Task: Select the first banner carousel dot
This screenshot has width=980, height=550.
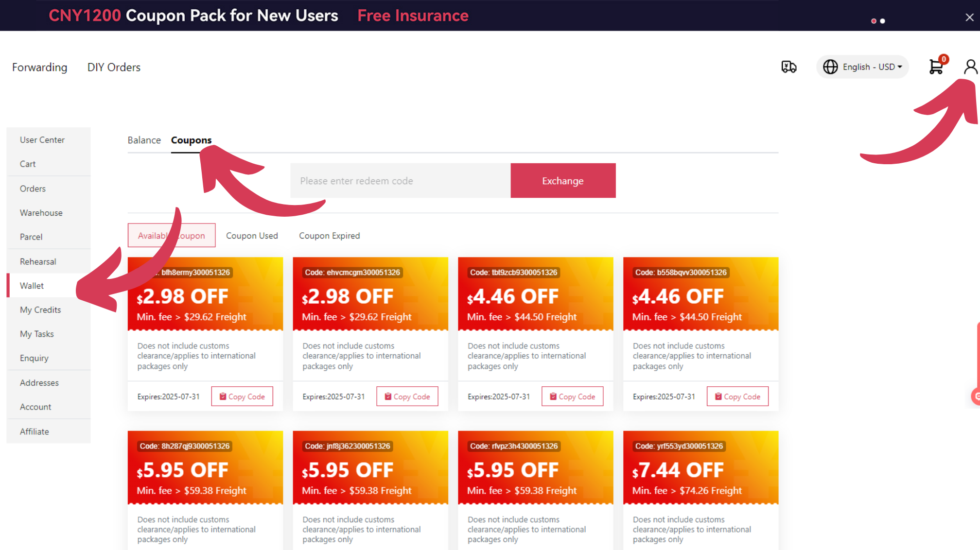Action: (x=874, y=21)
